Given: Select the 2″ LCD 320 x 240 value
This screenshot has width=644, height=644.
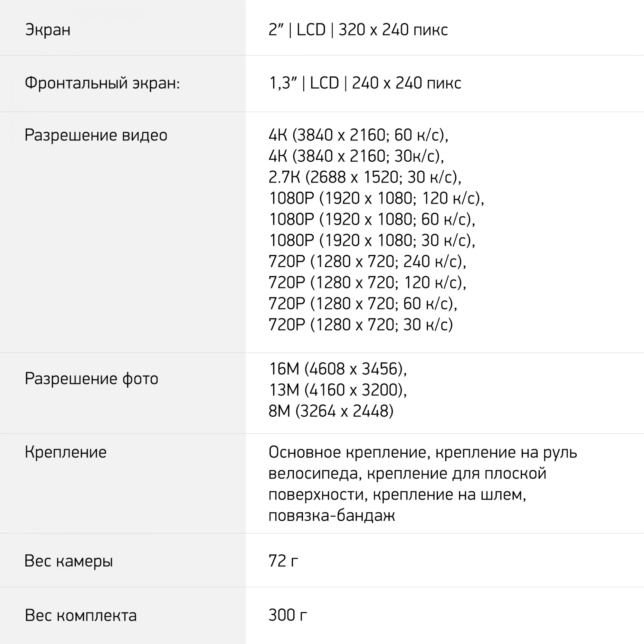Looking at the screenshot, I should [x=358, y=30].
